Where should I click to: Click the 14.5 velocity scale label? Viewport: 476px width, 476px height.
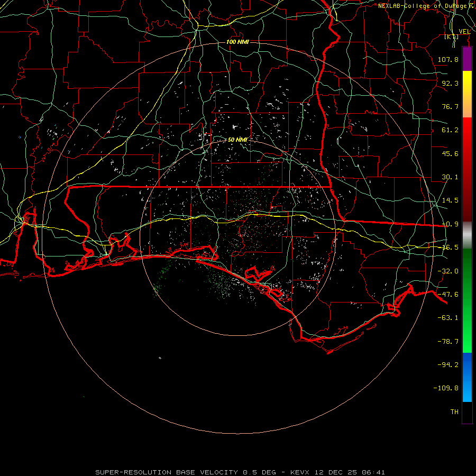[450, 200]
